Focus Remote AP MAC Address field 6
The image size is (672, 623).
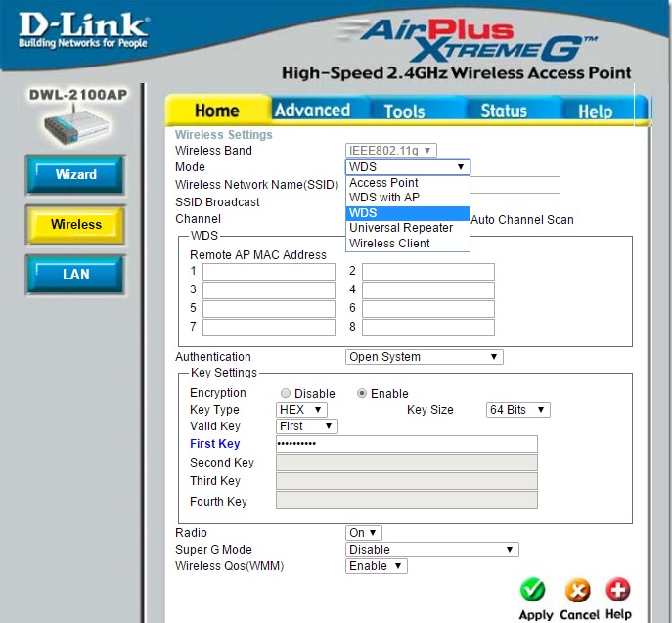tap(428, 308)
